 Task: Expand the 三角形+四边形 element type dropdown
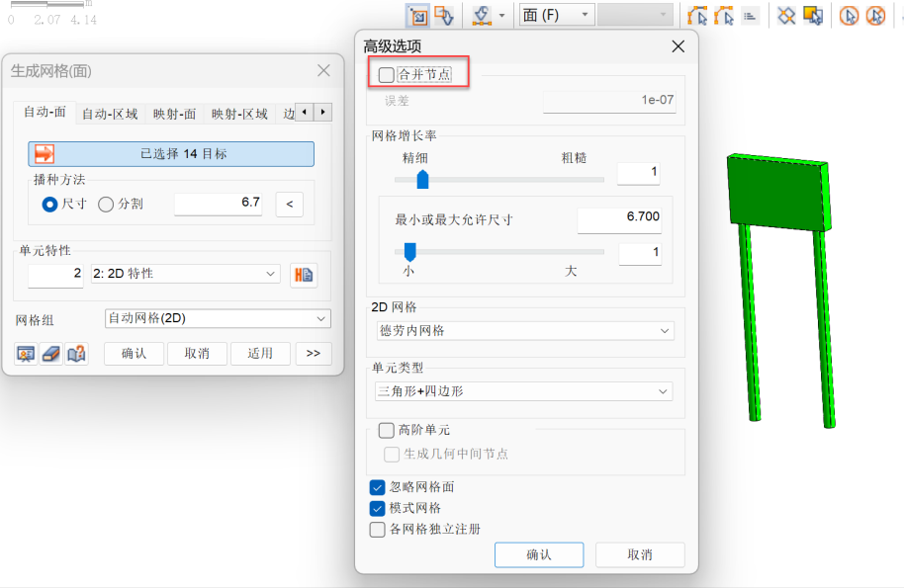[x=525, y=391]
